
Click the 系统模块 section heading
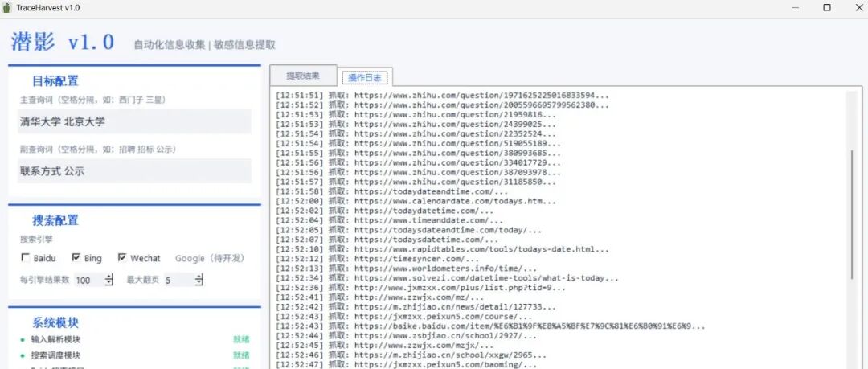coord(55,323)
